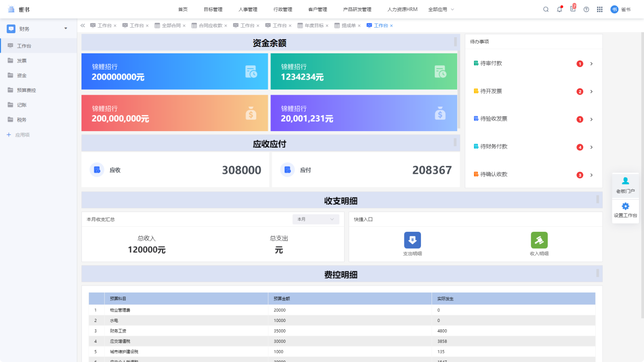Expand the 待验收发票 chevron
Image resolution: width=644 pixels, height=362 pixels.
591,120
